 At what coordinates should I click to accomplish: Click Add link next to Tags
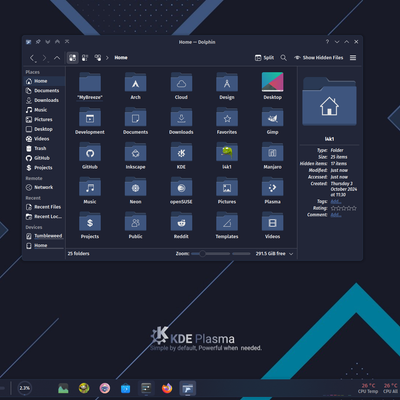pos(336,202)
